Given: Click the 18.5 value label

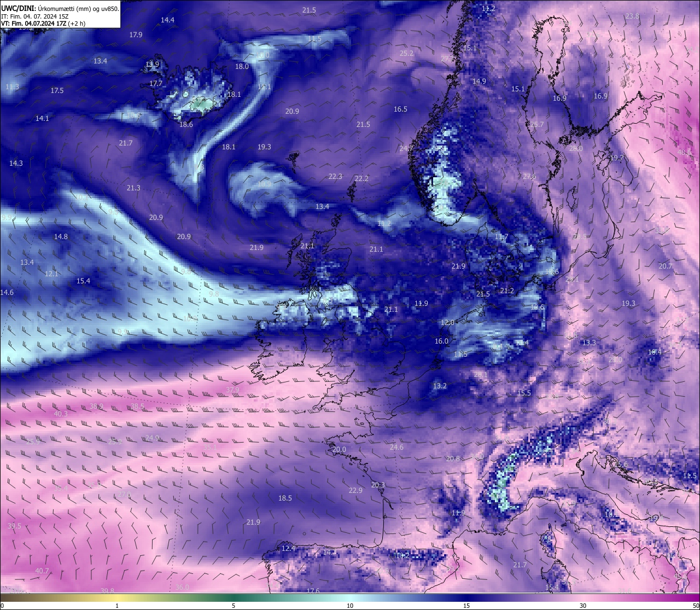Looking at the screenshot, I should (x=285, y=498).
